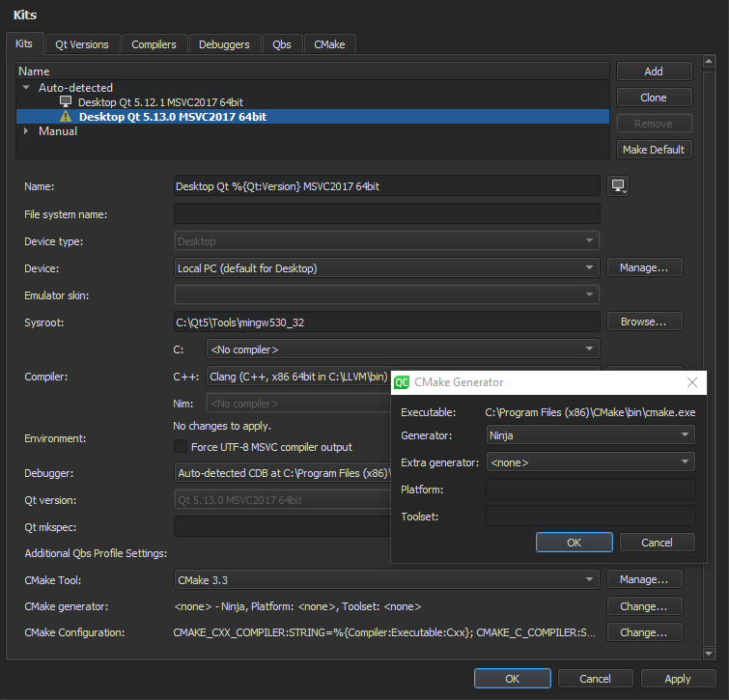Switch to the Qt Versions tab
Viewport: 729px width, 700px height.
tap(83, 44)
